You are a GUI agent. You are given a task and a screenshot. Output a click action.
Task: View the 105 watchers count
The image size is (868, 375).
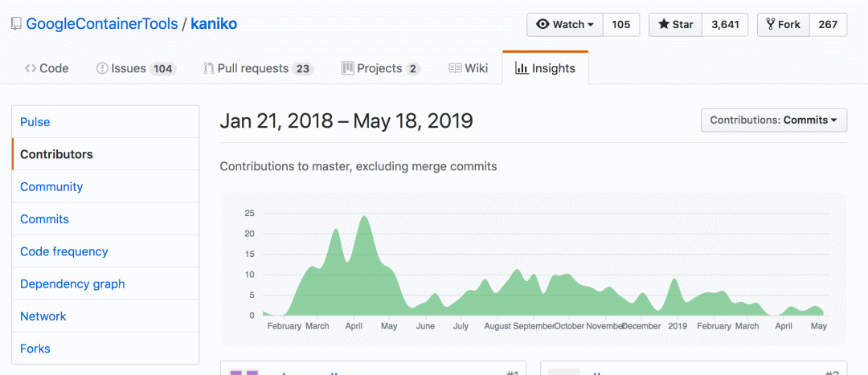pyautogui.click(x=621, y=24)
